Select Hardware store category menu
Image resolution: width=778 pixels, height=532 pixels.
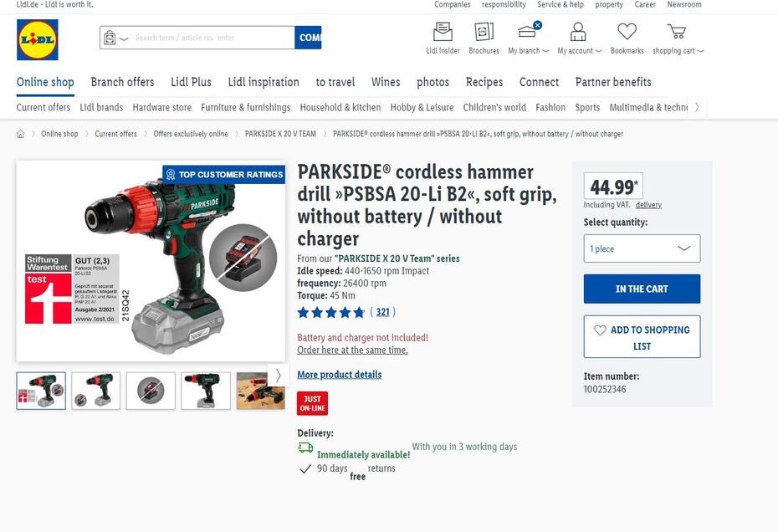tap(161, 107)
